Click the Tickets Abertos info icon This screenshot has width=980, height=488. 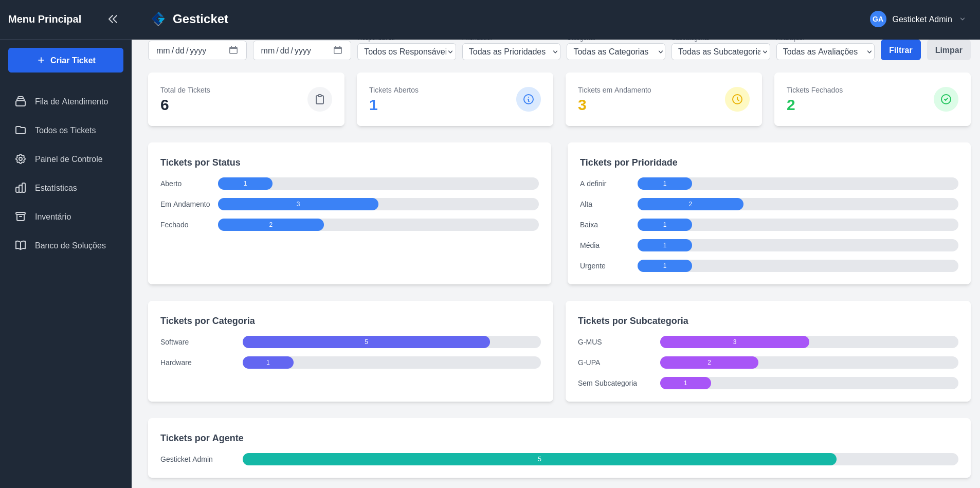point(529,99)
